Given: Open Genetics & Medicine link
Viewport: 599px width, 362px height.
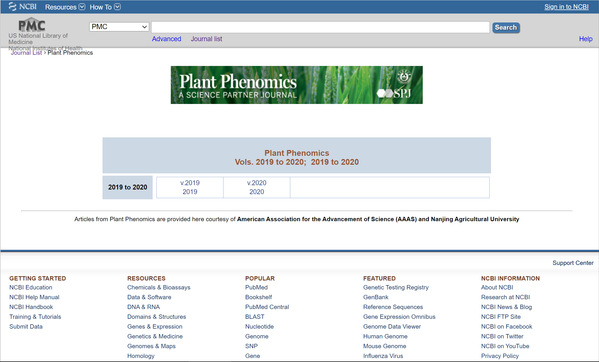Looking at the screenshot, I should 155,336.
